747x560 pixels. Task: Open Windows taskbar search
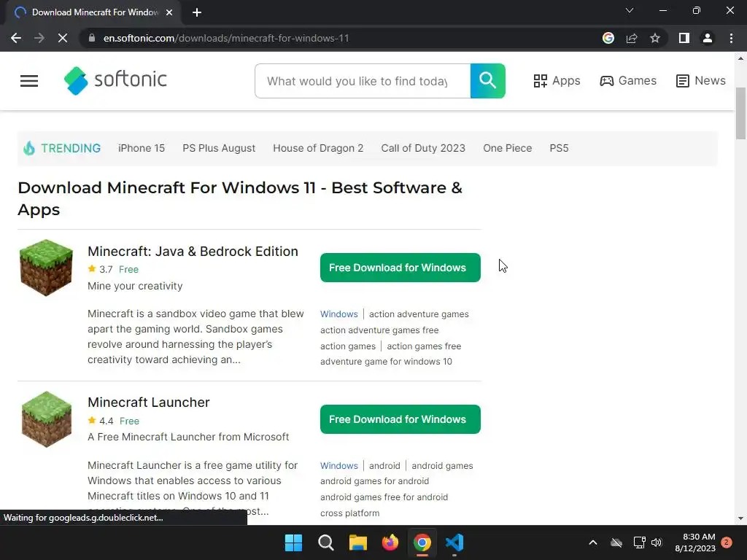pyautogui.click(x=326, y=542)
